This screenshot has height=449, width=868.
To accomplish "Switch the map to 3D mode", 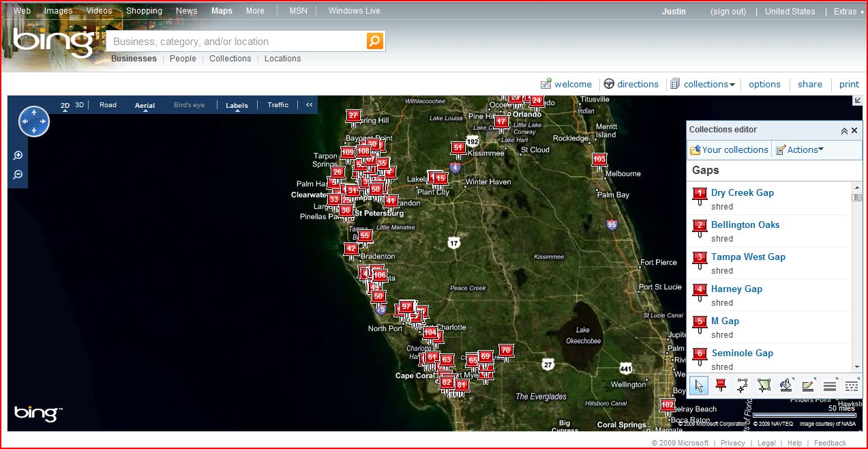I will [x=79, y=105].
